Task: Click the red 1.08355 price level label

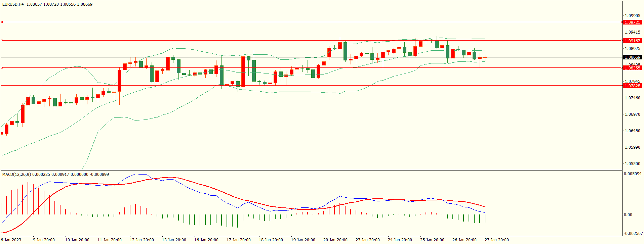Action: [x=632, y=68]
